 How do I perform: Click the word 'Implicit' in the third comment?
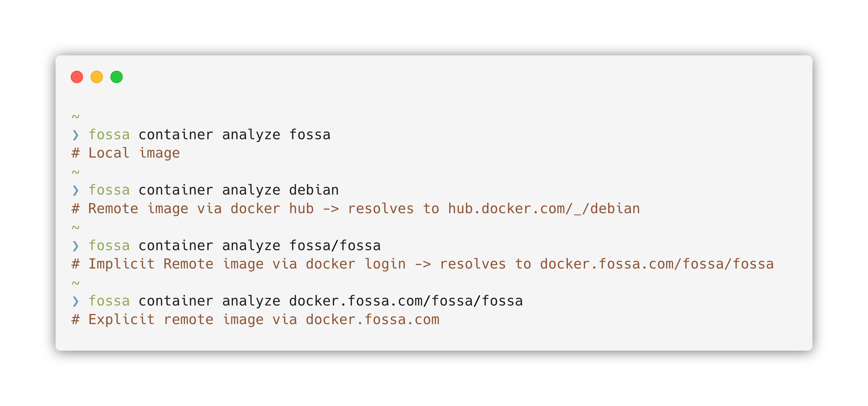click(x=121, y=264)
